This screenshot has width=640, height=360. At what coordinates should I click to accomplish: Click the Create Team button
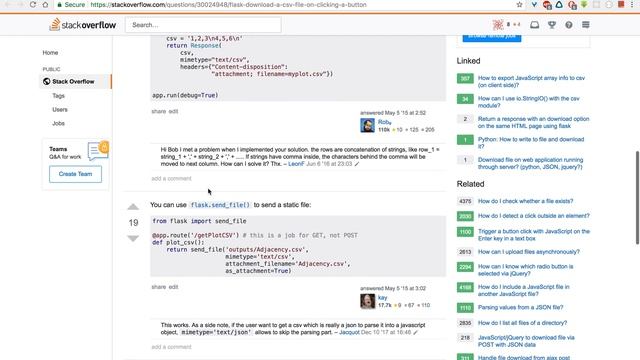(x=76, y=174)
